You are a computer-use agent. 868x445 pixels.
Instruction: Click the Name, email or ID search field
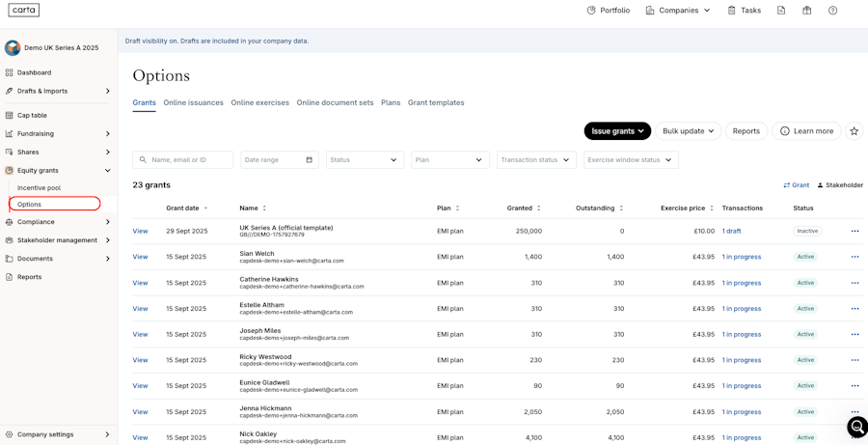point(183,160)
